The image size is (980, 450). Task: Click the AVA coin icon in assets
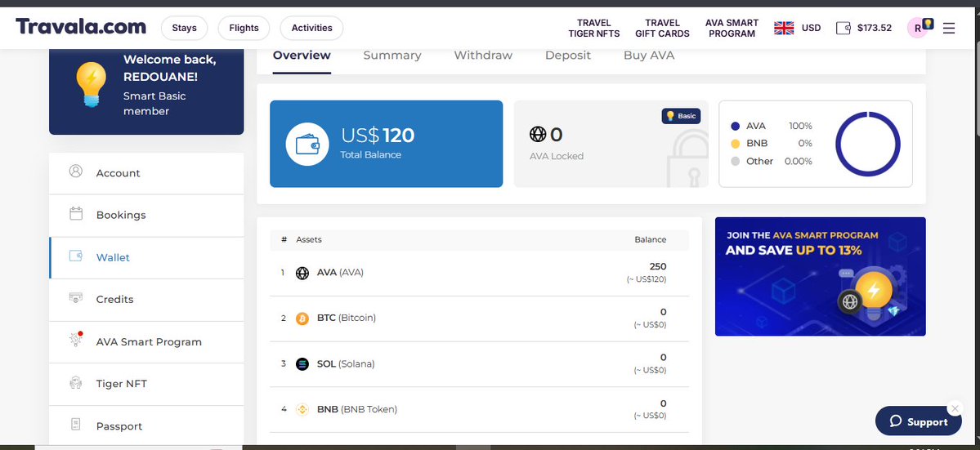(x=302, y=274)
